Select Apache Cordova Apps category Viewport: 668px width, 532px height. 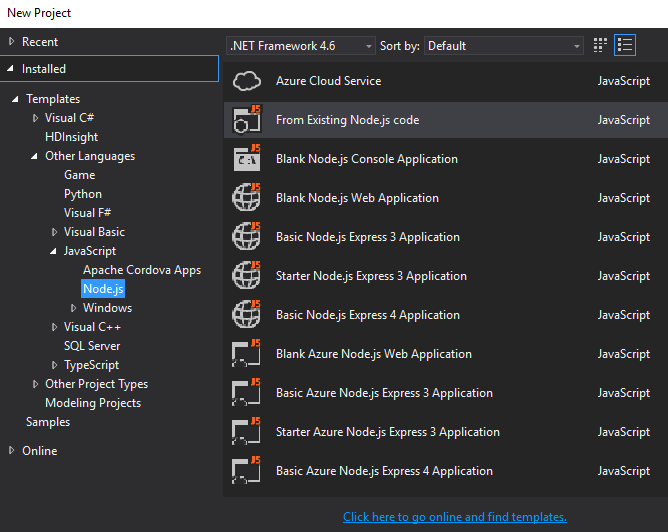click(142, 270)
